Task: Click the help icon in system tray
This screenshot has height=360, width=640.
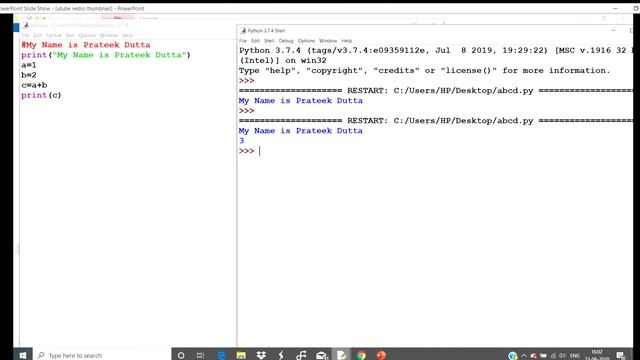Action: pos(513,356)
